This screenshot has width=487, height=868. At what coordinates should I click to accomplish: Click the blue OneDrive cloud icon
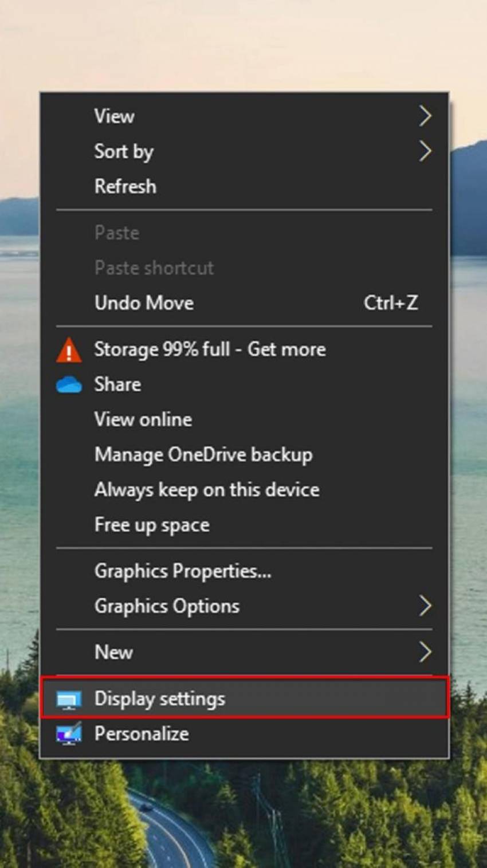(x=69, y=385)
